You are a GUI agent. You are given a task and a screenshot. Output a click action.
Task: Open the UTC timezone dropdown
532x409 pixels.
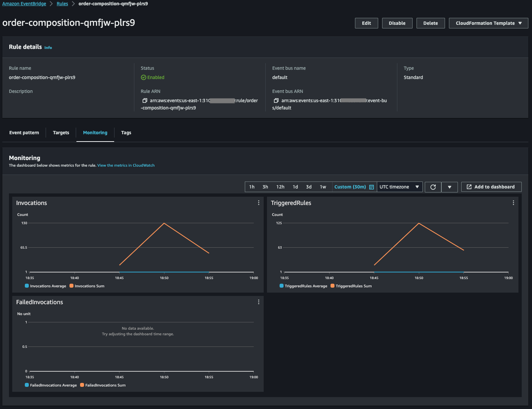click(x=399, y=187)
